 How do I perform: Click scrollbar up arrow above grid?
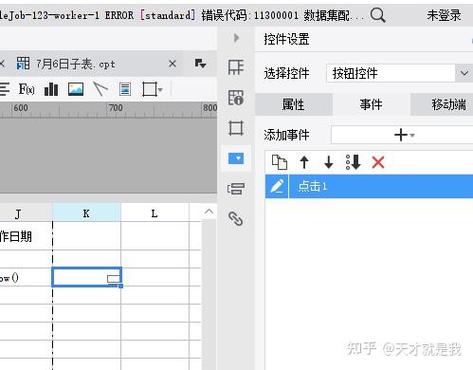209,211
